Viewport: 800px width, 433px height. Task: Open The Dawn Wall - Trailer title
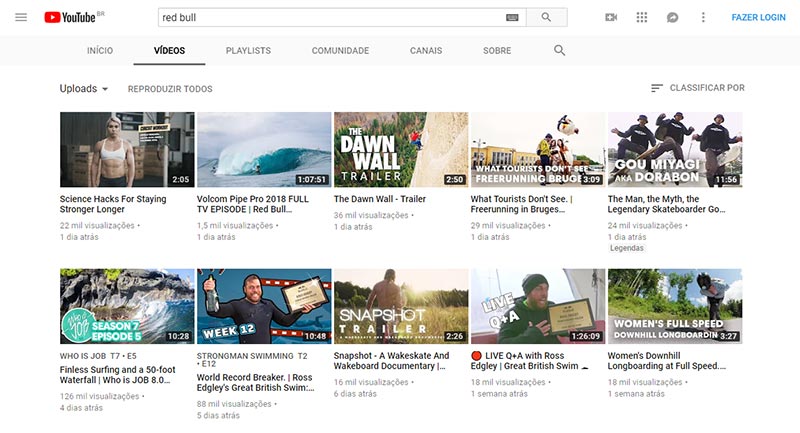(x=380, y=199)
